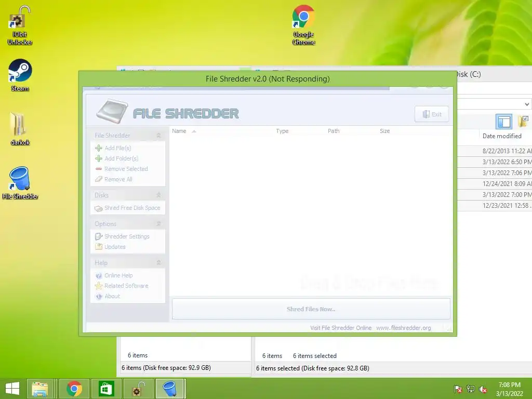Image resolution: width=532 pixels, height=399 pixels.
Task: Collapse the Options sidebar section
Action: pyautogui.click(x=158, y=224)
